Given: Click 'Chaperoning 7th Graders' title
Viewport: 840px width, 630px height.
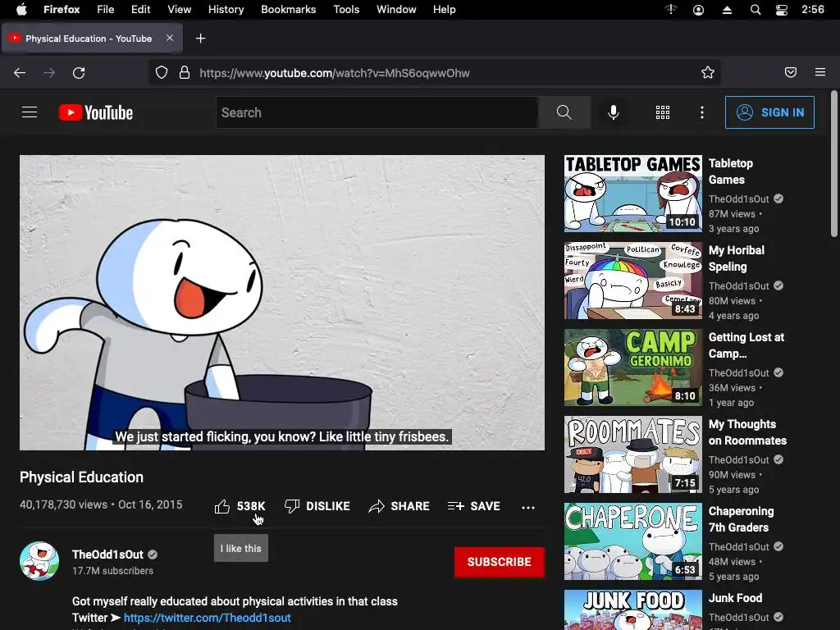Looking at the screenshot, I should click(742, 519).
